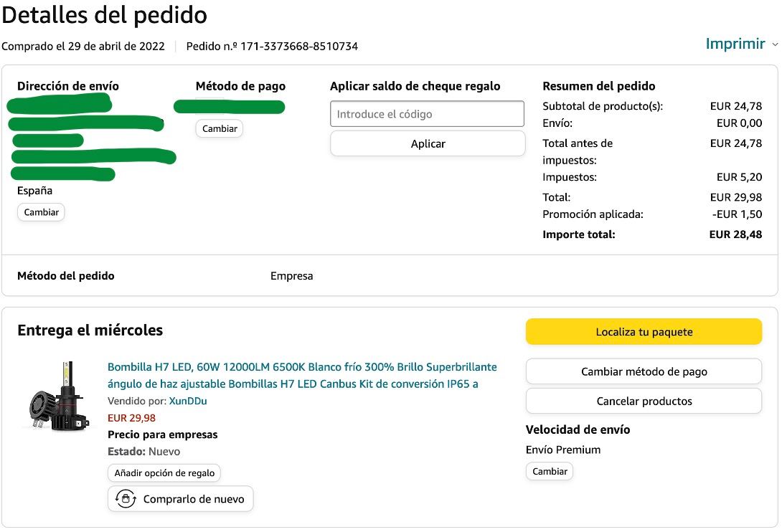The height and width of the screenshot is (532, 782).
Task: Click the buy-again cart icon
Action: tap(126, 499)
